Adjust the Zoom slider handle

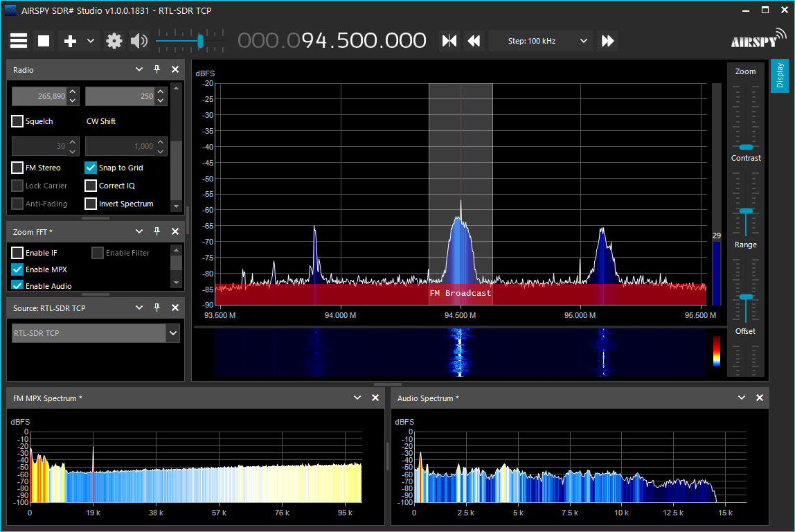click(746, 147)
